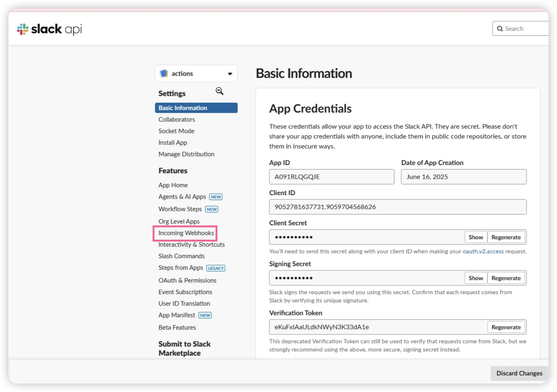Open Slash Commands page
The height and width of the screenshot is (392, 557).
[x=181, y=256]
